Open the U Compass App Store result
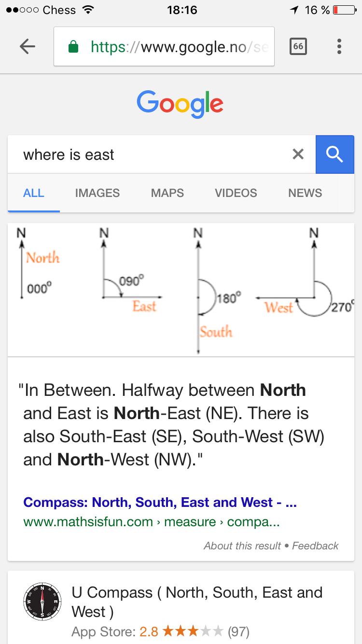Viewport: 362px width, 644px height. click(197, 602)
